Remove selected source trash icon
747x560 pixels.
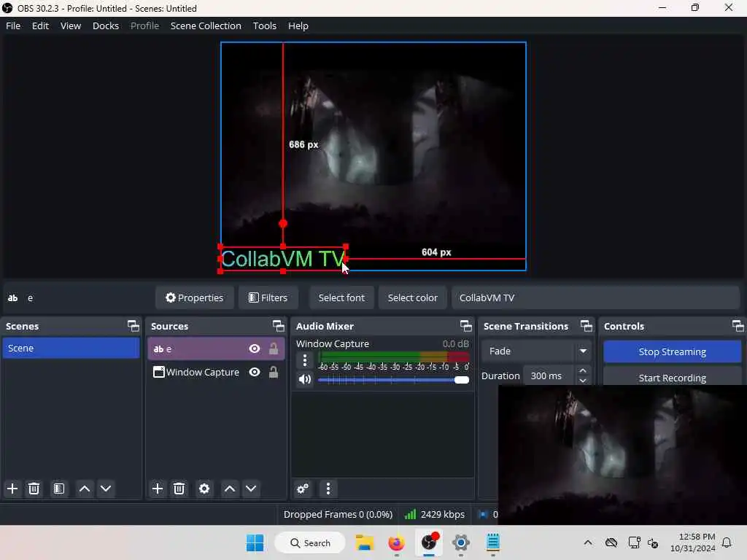(179, 489)
